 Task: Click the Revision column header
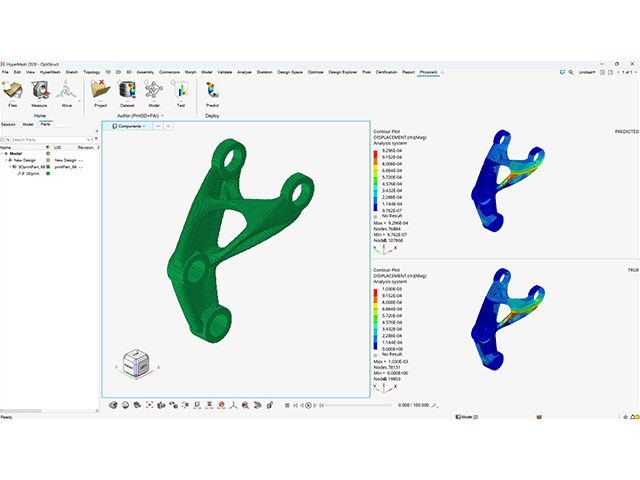86,147
